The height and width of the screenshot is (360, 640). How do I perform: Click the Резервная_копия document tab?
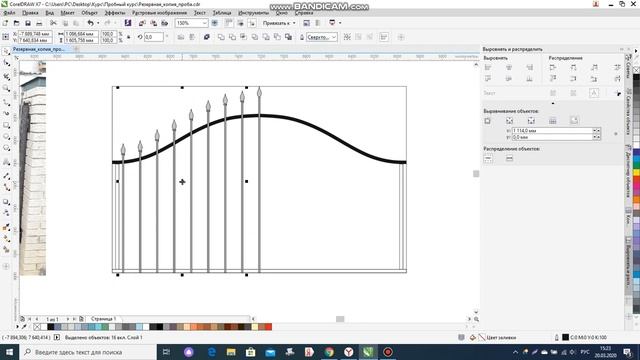[38, 49]
